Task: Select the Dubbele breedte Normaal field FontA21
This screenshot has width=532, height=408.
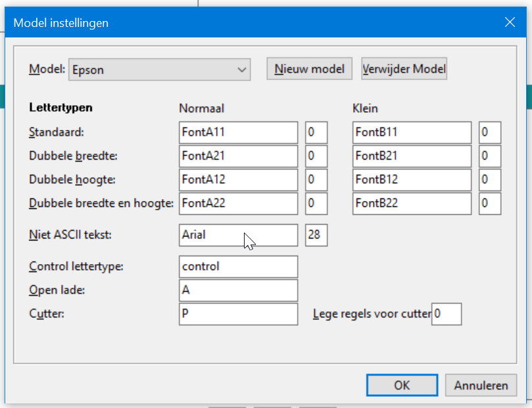Action: [239, 156]
